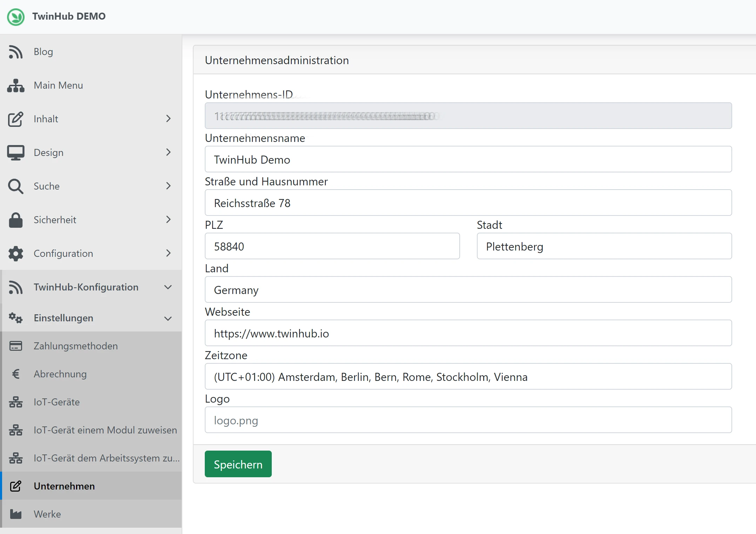Click the Sicherheit label in sidebar

(x=55, y=220)
